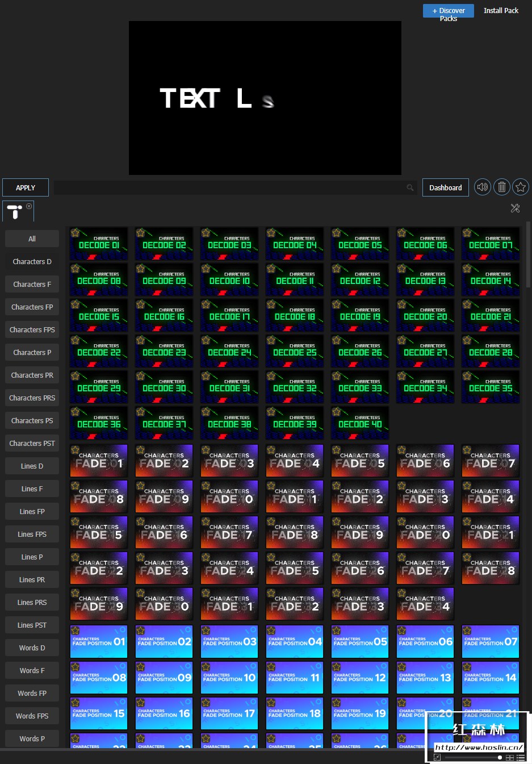This screenshot has width=532, height=764.
Task: Select the Lines PST category
Action: 32,625
